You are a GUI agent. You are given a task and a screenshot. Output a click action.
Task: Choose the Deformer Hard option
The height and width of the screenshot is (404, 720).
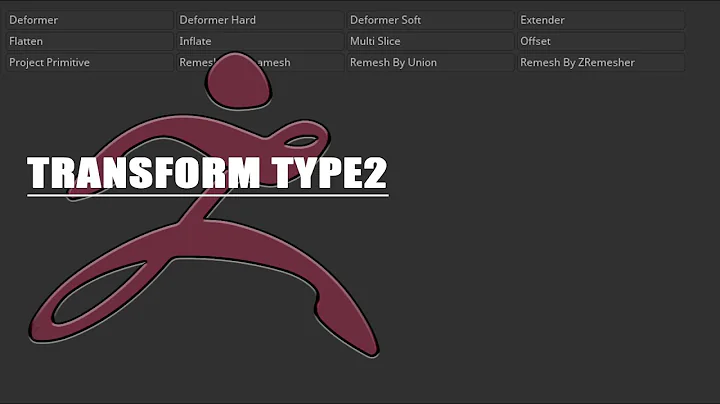[x=260, y=20]
